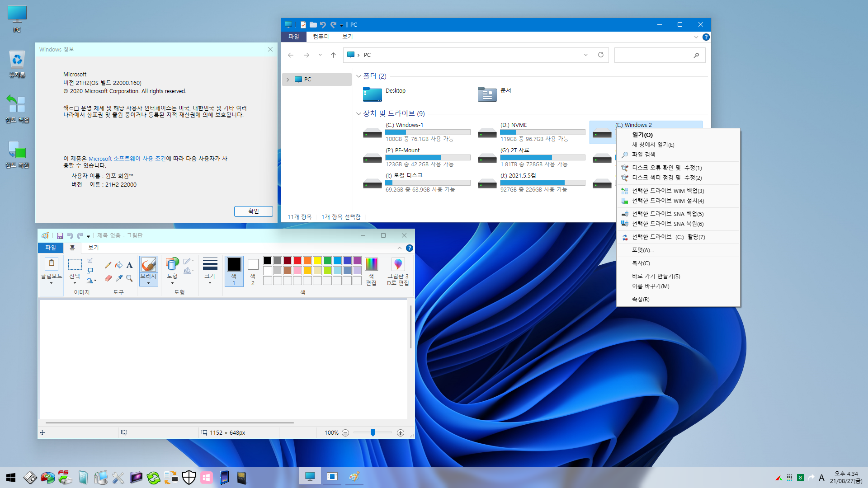Click the Refresh icon in the explorer address bar

click(x=601, y=55)
